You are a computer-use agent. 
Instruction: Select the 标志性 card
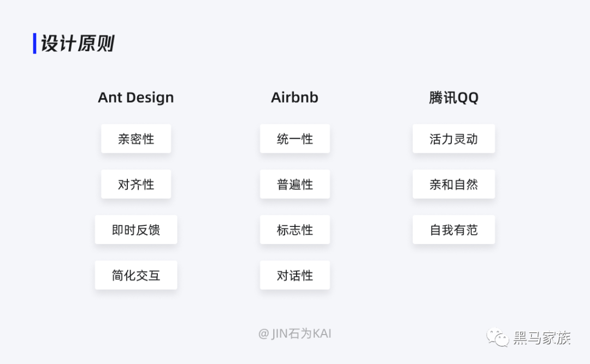(294, 230)
